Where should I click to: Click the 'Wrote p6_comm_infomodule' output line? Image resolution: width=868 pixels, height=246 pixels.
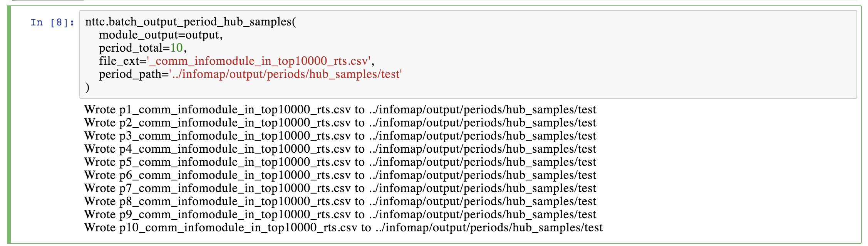(340, 175)
